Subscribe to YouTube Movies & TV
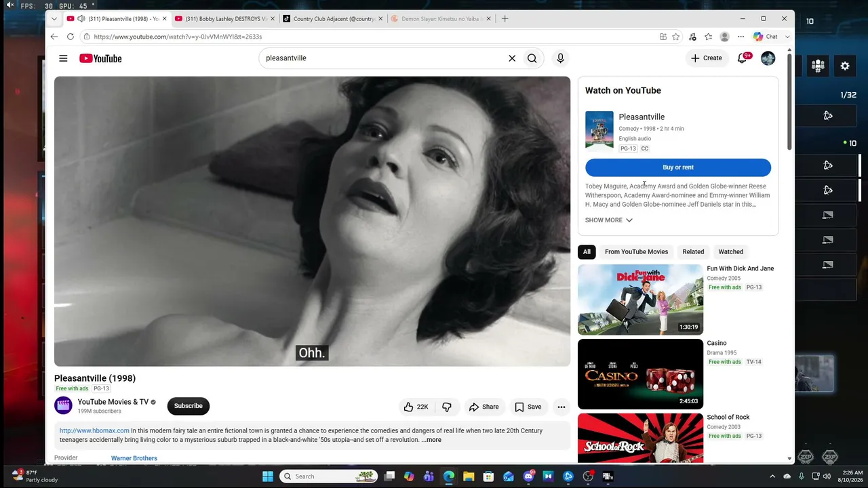The image size is (868, 488). pyautogui.click(x=189, y=406)
